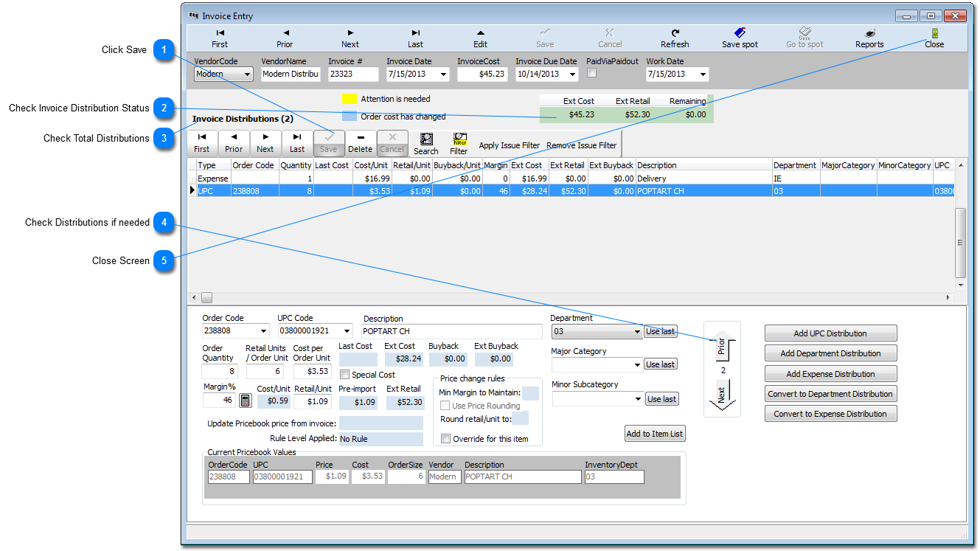Click the Search icon in Invoice Distributions toolbar
Screen dimensions: 980x551
coord(426,142)
